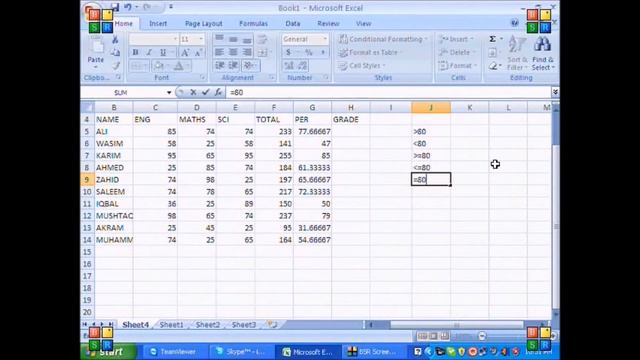Open the Insert ribbon tab
Image resolution: width=640 pixels, height=360 pixels.
(x=158, y=24)
